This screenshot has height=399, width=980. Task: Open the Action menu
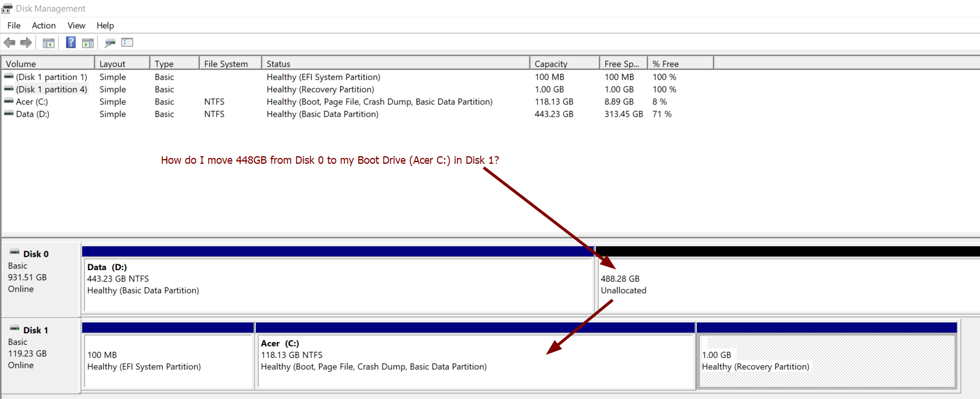click(44, 26)
